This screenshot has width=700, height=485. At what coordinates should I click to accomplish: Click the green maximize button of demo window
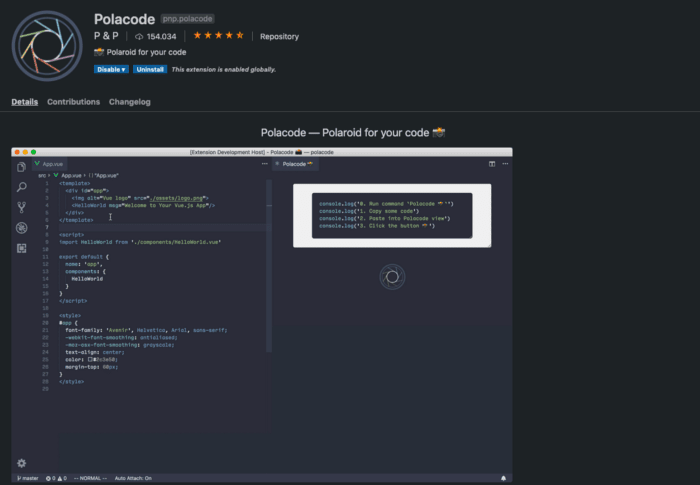(33, 152)
